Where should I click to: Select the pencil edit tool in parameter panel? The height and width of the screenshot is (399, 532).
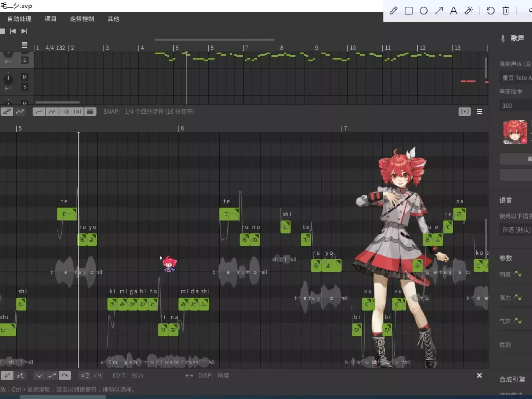tap(7, 375)
